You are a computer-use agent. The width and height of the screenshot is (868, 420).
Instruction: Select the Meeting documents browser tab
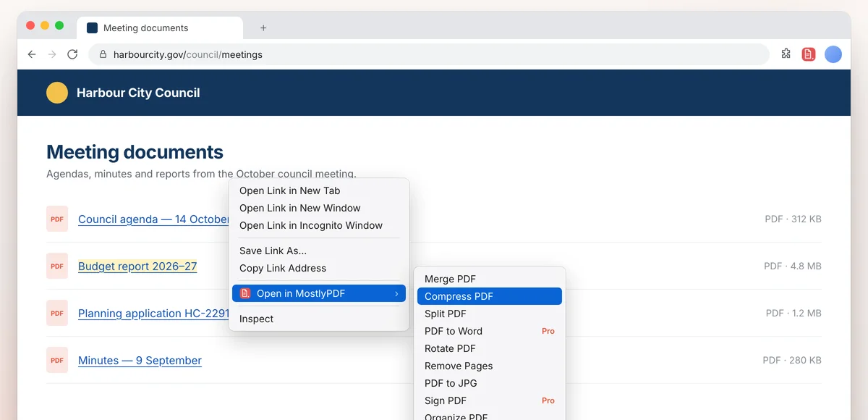tap(159, 28)
